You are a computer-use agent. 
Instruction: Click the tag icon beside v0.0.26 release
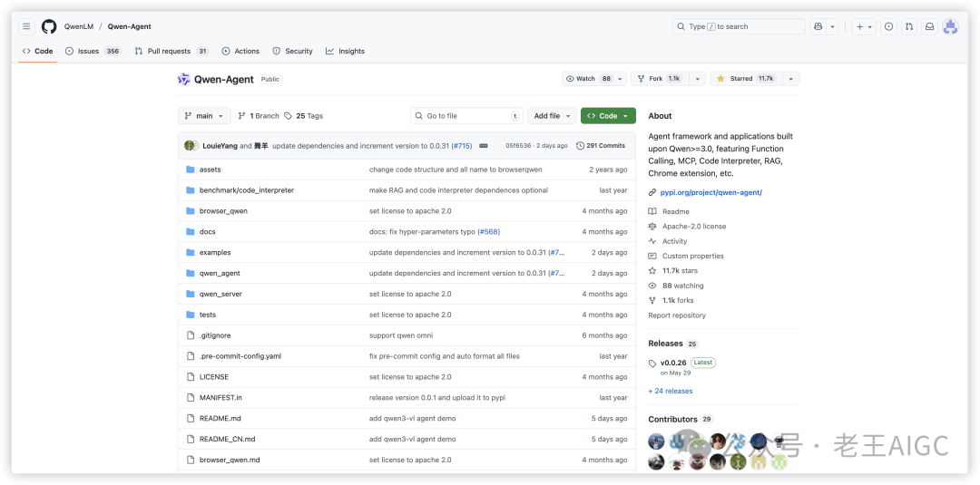click(652, 364)
